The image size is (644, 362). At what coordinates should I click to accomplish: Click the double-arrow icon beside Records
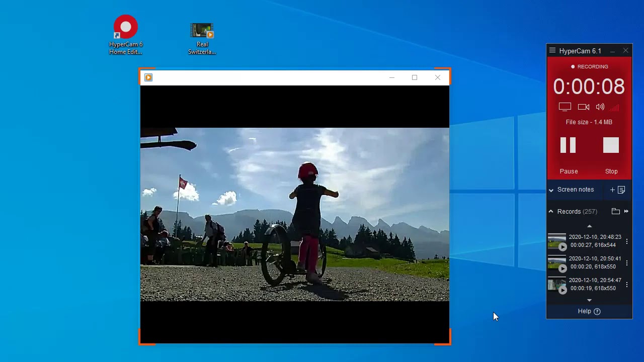(626, 211)
